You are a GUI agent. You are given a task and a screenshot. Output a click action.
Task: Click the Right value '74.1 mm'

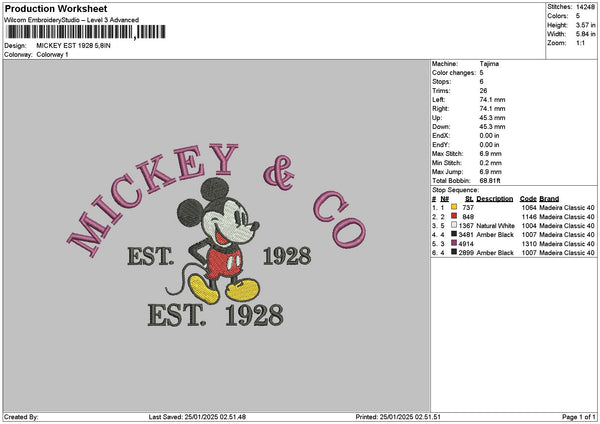click(492, 109)
